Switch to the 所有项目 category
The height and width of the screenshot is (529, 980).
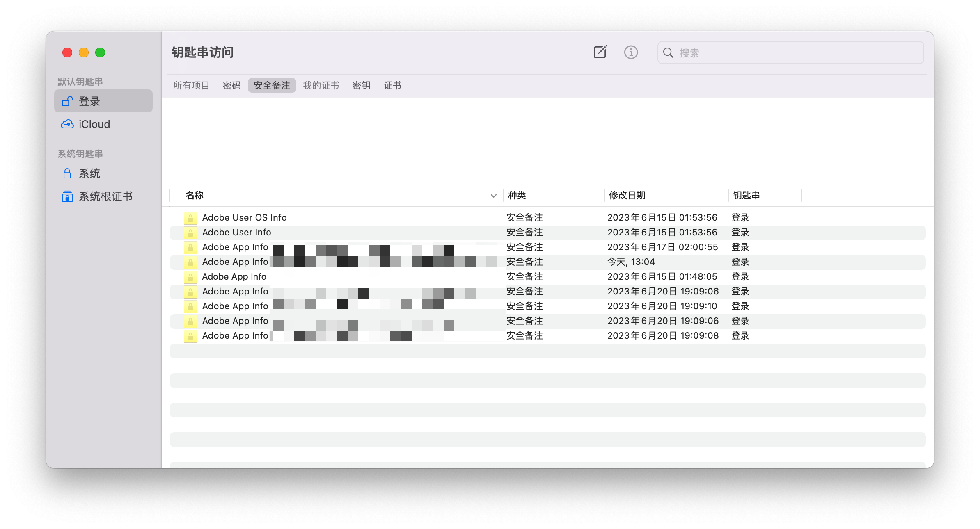191,85
